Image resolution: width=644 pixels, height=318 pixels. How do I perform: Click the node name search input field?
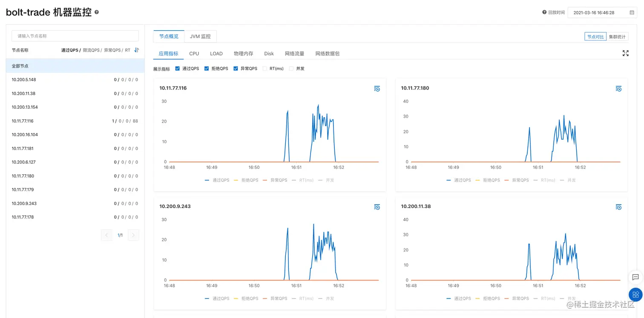(75, 35)
